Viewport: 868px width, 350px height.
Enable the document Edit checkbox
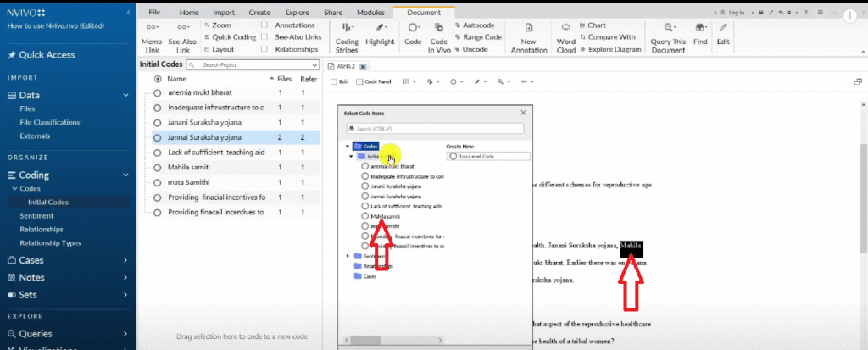pos(333,82)
